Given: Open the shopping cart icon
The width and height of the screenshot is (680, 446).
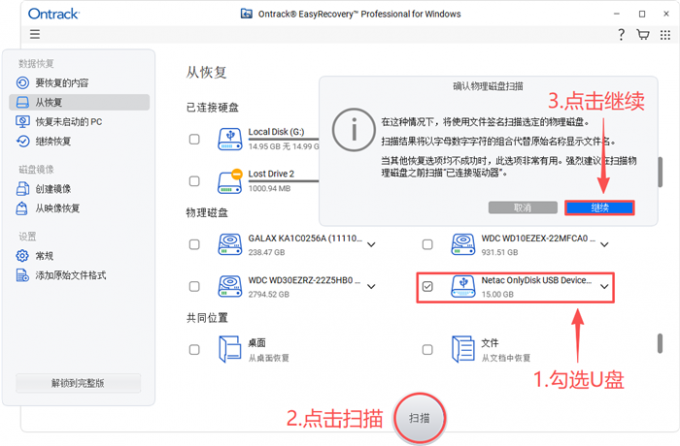Looking at the screenshot, I should coord(643,34).
